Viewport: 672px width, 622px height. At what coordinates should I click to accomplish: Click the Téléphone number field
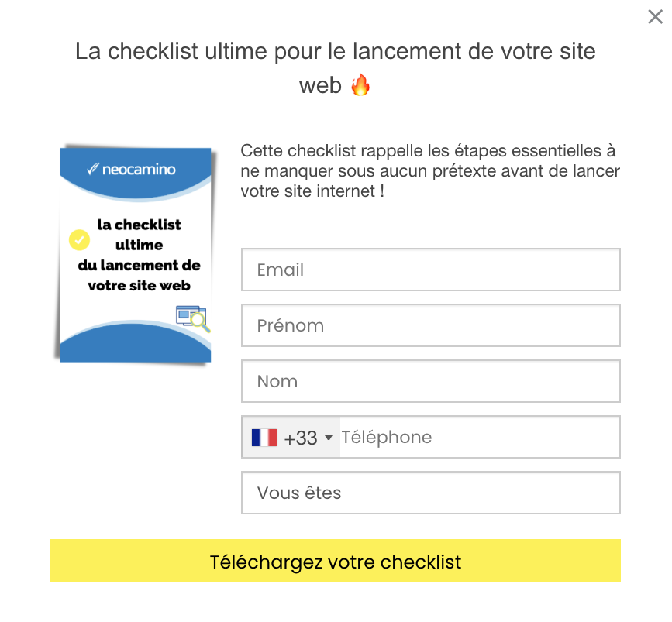coord(480,437)
